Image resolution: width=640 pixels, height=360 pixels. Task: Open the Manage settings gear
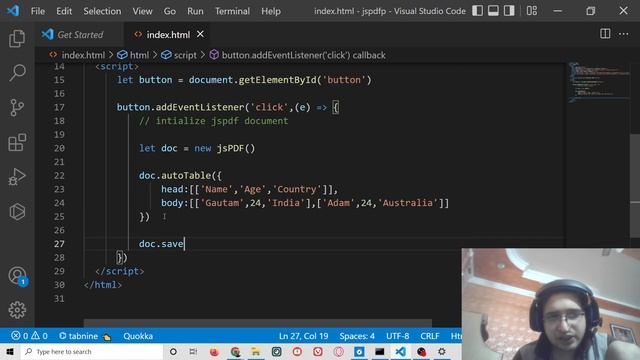click(x=17, y=310)
